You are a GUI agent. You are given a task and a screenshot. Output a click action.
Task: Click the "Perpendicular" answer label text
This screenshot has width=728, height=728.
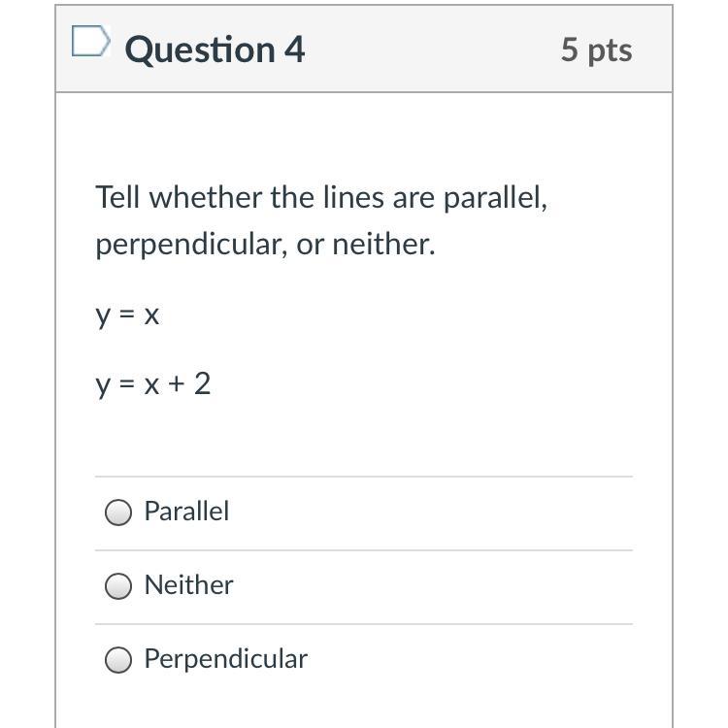pos(225,659)
